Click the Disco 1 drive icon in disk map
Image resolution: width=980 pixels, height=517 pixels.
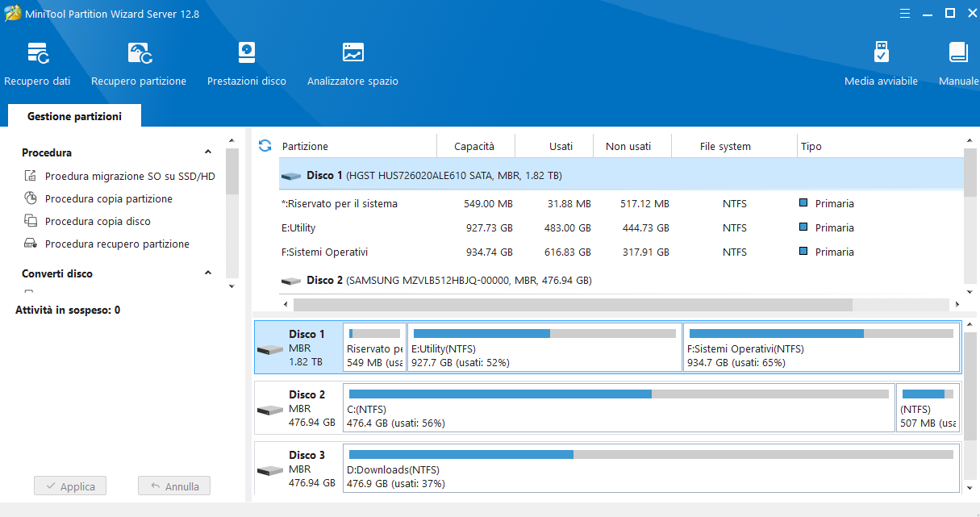pyautogui.click(x=269, y=349)
